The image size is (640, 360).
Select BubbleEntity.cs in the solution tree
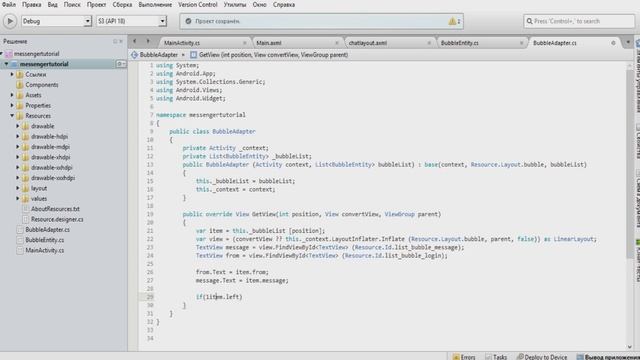coord(44,240)
